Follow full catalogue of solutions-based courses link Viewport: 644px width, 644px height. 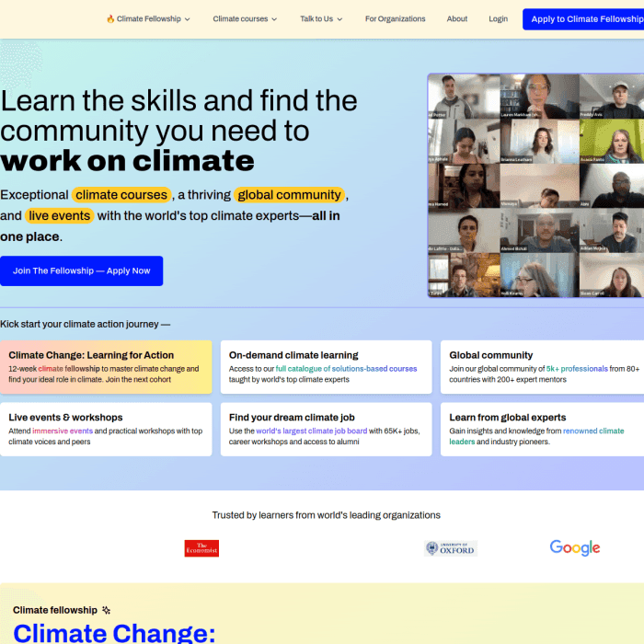click(346, 369)
